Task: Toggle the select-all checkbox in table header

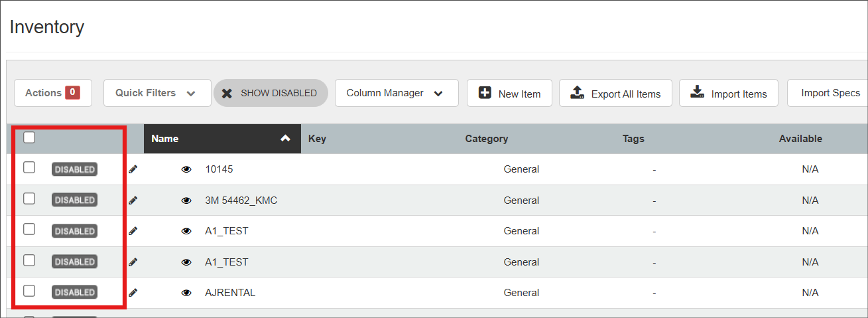Action: 29,137
